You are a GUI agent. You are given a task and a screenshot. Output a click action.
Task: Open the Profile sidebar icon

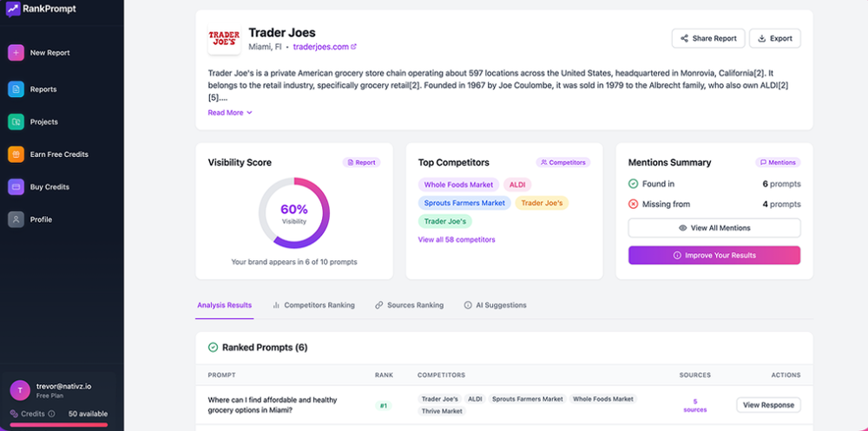click(x=16, y=219)
